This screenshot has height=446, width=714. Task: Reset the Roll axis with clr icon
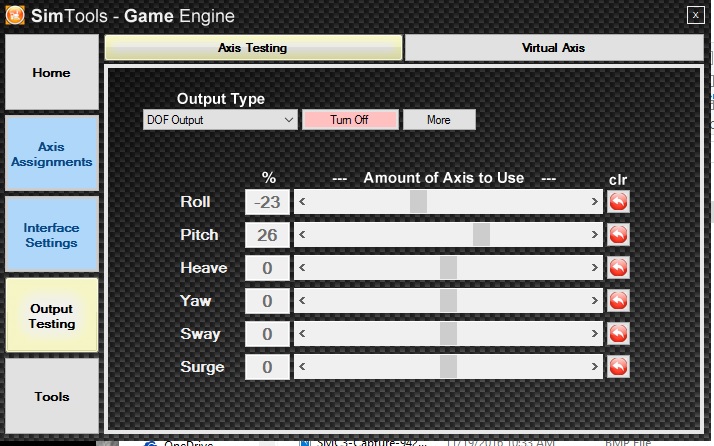tap(618, 202)
